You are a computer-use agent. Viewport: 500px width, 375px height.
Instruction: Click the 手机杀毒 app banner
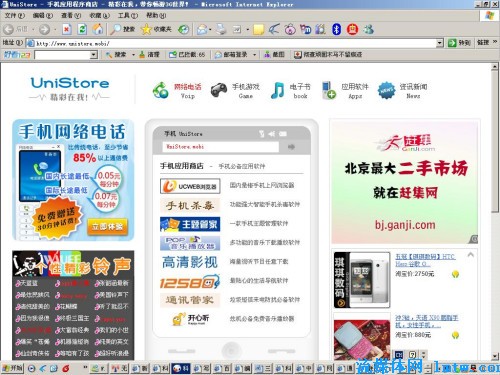pyautogui.click(x=190, y=205)
